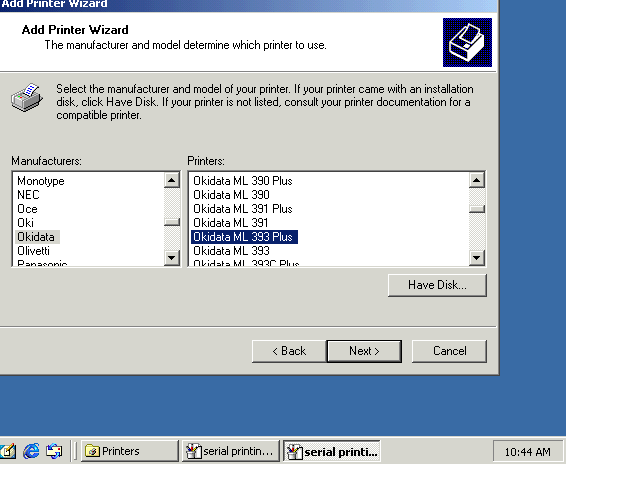Pick NEC in the Manufacturers list

[x=28, y=195]
